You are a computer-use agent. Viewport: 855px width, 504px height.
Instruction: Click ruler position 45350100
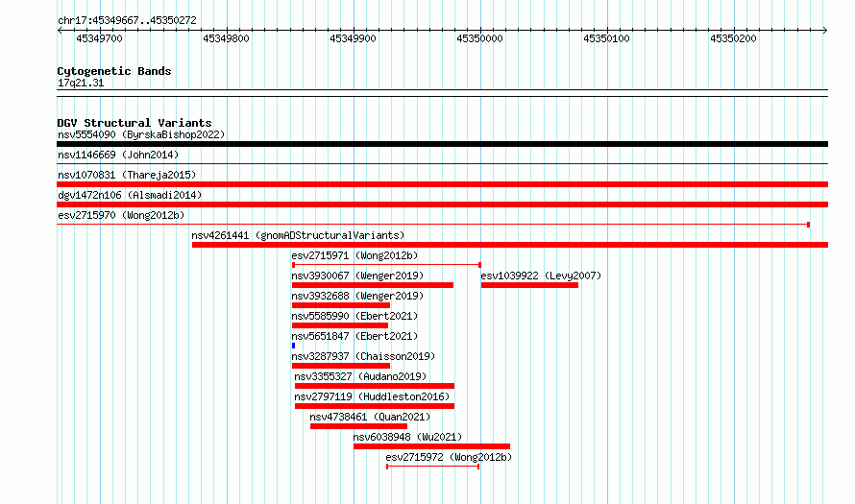(x=606, y=38)
